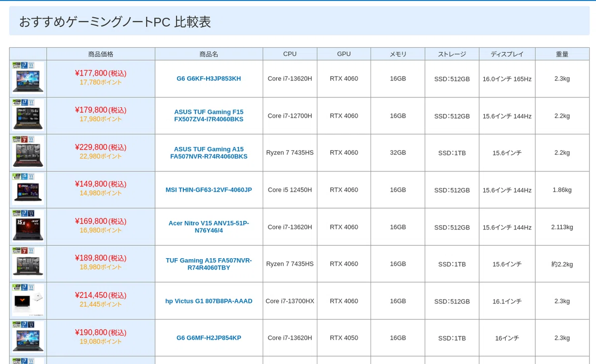Image resolution: width=596 pixels, height=364 pixels.
Task: Open ASUS TUF Gaming A15 FA507NVR-R74R4060BKS link
Action: tap(209, 152)
